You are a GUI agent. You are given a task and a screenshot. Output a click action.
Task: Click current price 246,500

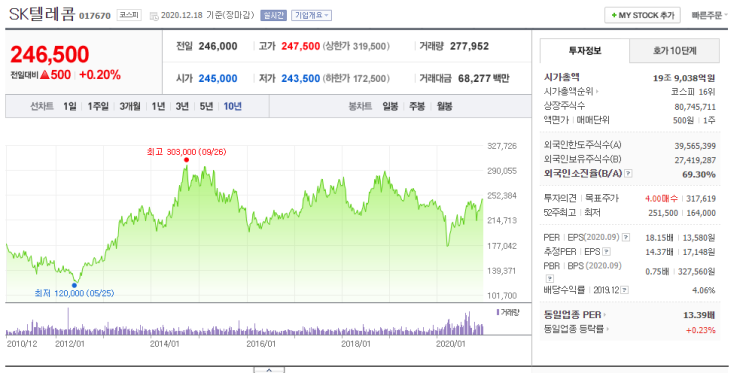(49, 55)
